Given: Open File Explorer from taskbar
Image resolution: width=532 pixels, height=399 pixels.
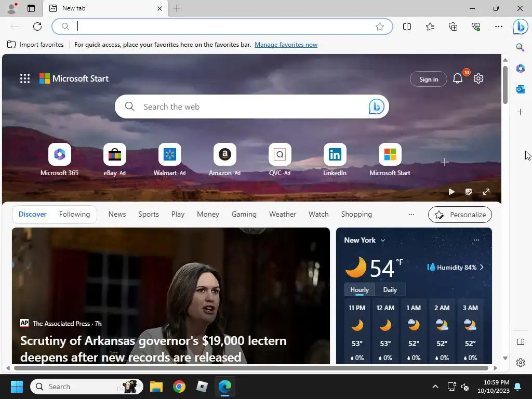Looking at the screenshot, I should [x=156, y=387].
